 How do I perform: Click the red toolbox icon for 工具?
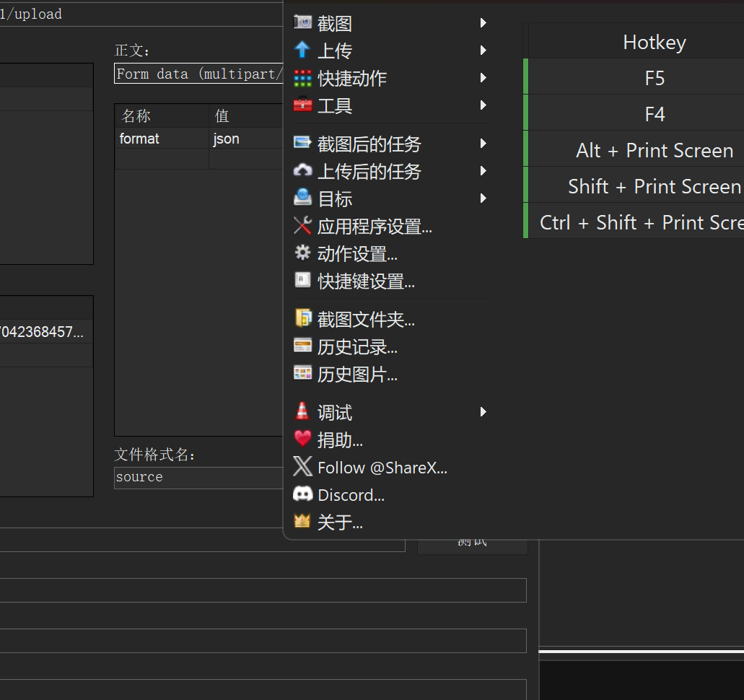(x=302, y=105)
